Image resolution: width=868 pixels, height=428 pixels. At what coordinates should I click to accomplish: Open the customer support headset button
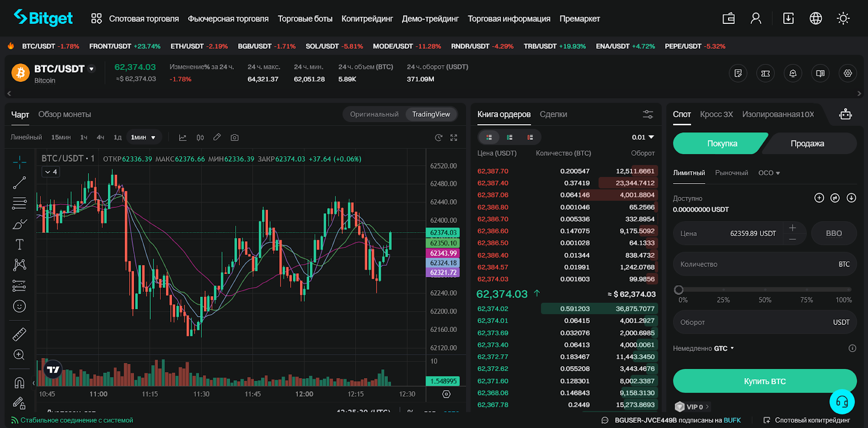842,402
